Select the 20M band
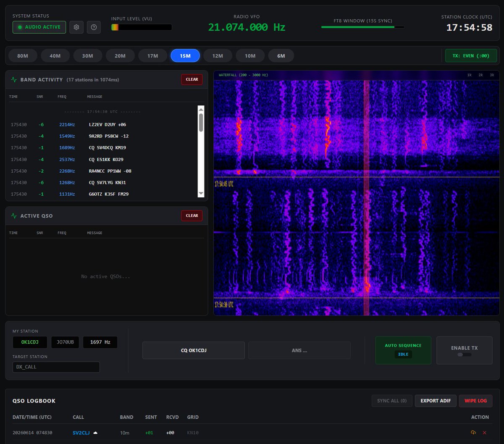The height and width of the screenshot is (444, 504). tap(120, 55)
